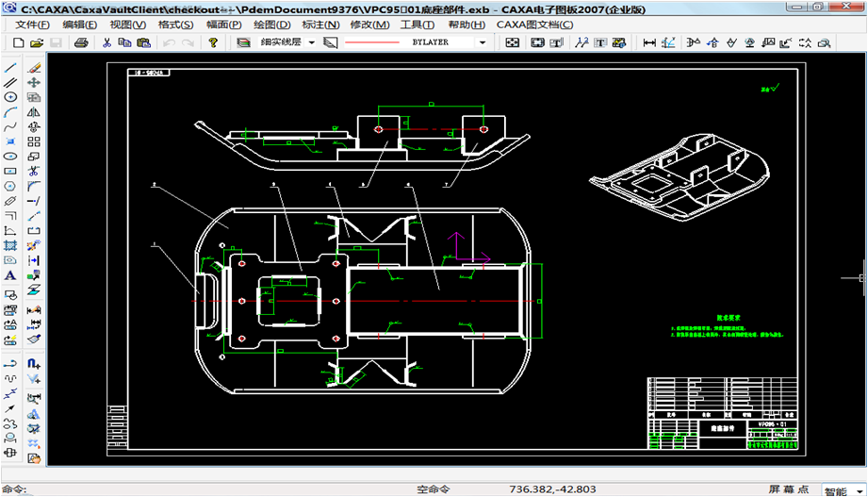Open the layer control stacked-layers icon
Image resolution: width=868 pixels, height=497 pixels.
[x=243, y=43]
